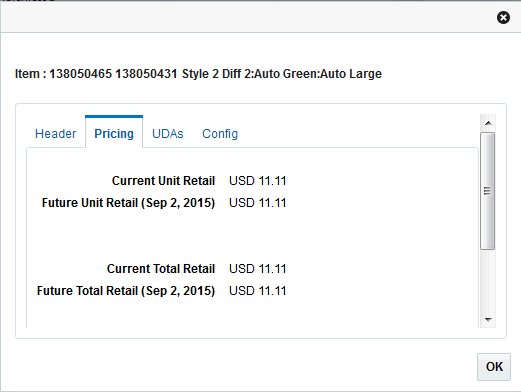Click the scrollbar track below the thumb

[488, 280]
